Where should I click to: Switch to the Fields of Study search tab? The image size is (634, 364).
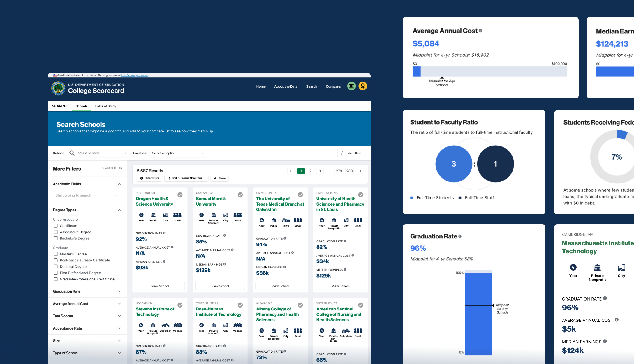point(106,106)
